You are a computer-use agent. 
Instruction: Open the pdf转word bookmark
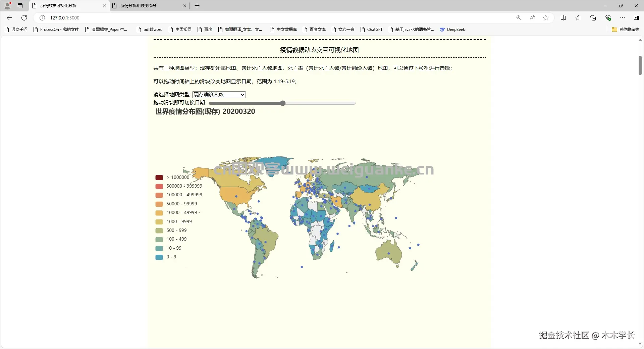(x=150, y=30)
